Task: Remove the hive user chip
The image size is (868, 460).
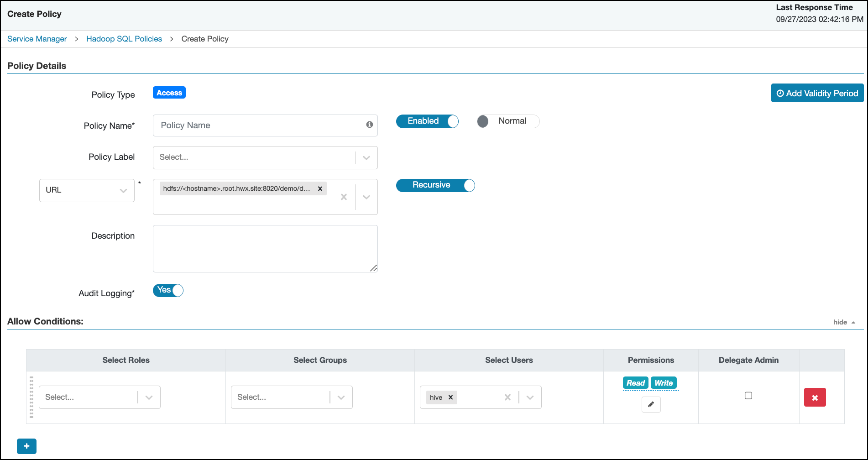Action: 450,397
